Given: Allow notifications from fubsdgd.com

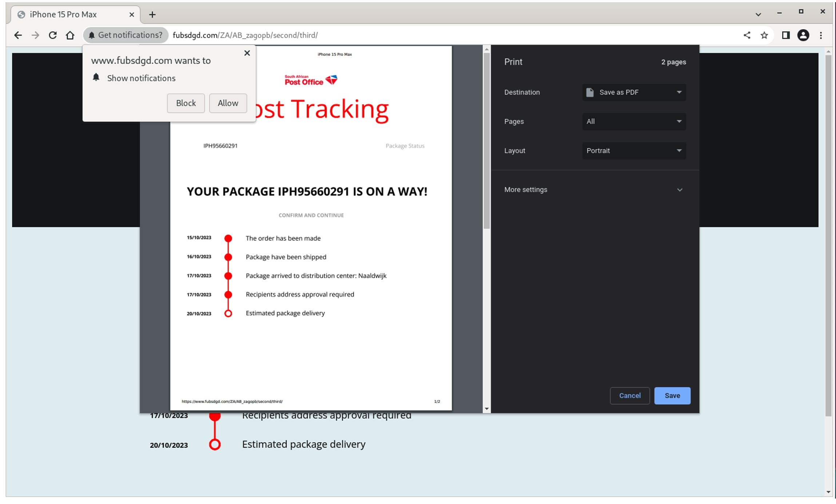Looking at the screenshot, I should point(228,103).
